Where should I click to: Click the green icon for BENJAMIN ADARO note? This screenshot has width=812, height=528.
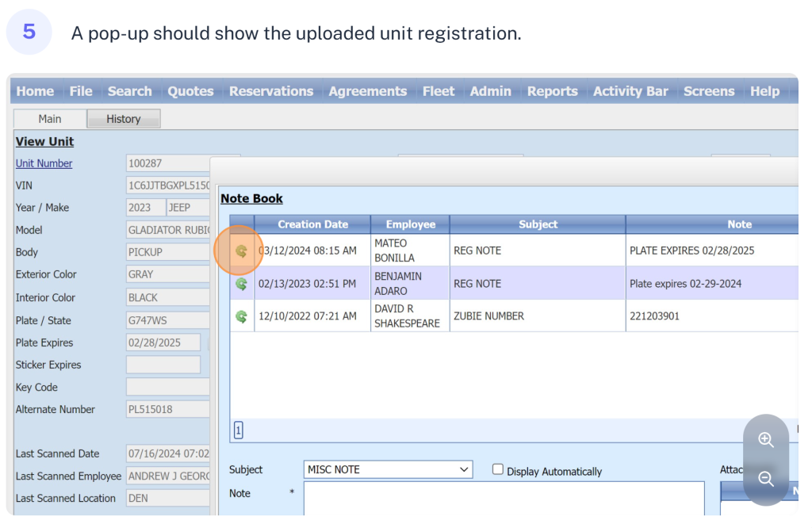click(x=241, y=283)
